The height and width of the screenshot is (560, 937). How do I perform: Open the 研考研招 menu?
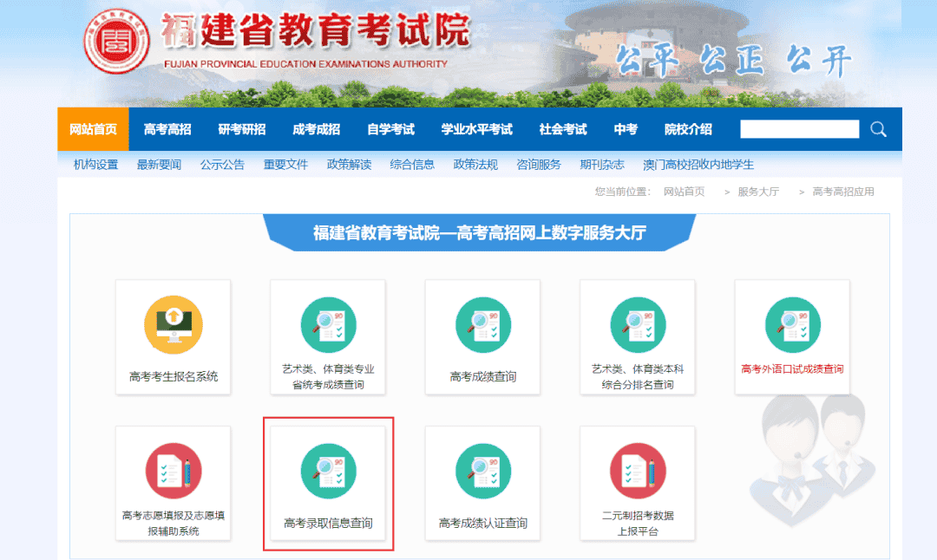click(x=242, y=129)
